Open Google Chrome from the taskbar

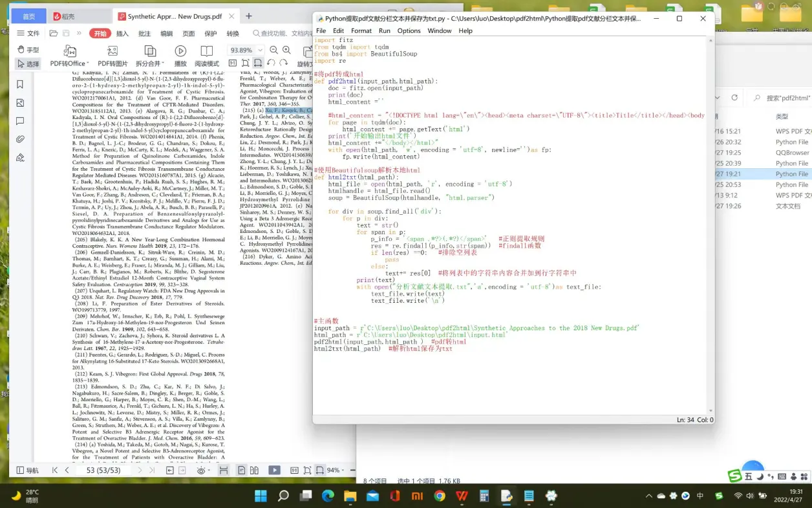(440, 496)
